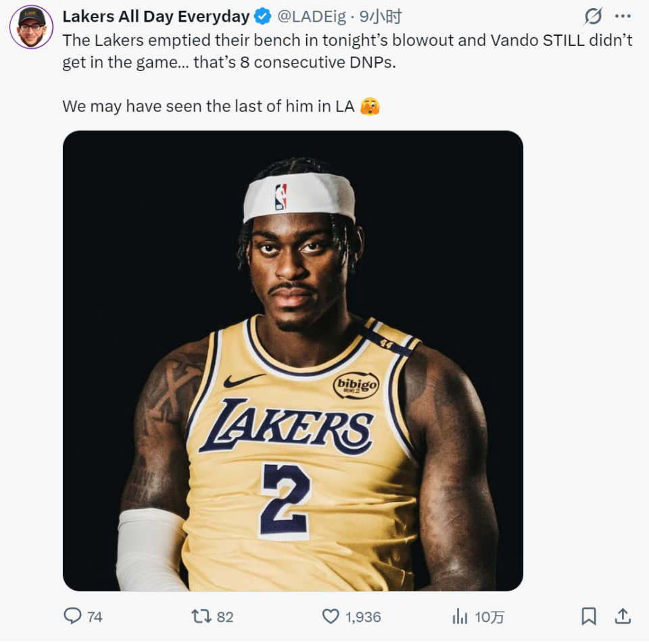This screenshot has height=644, width=649.
Task: Open the three-dot more options menu
Action: pyautogui.click(x=623, y=16)
